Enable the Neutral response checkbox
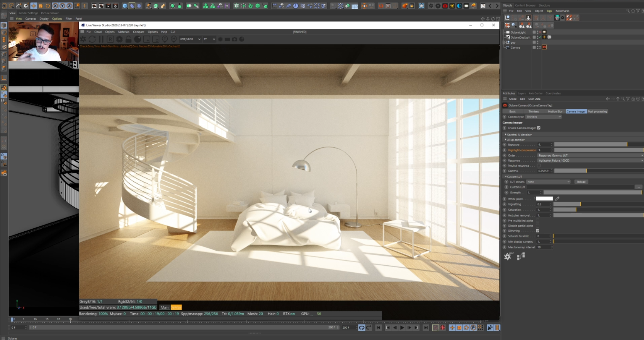Screen dimensions: 644x340 tap(539, 166)
